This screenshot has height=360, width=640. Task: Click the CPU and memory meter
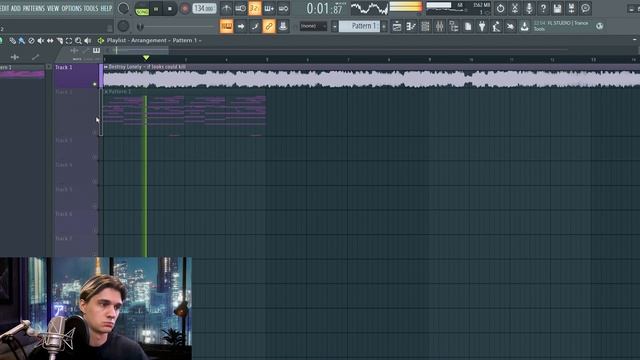[458, 8]
